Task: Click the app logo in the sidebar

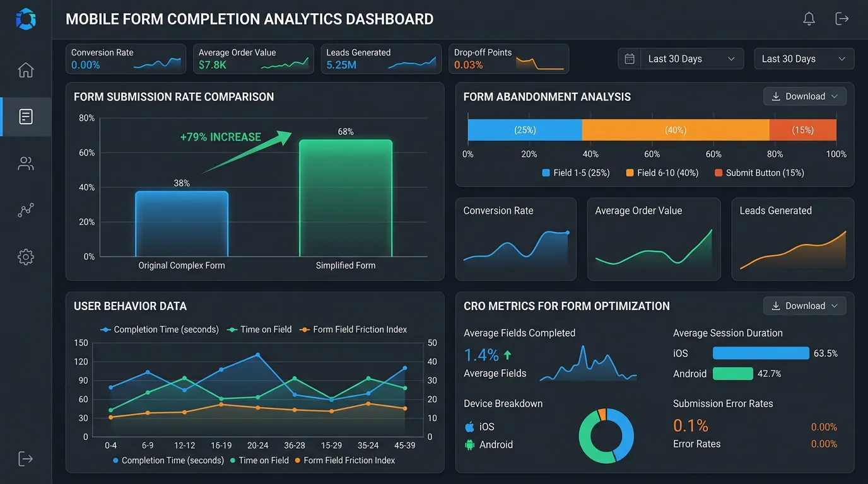Action: pos(26,19)
